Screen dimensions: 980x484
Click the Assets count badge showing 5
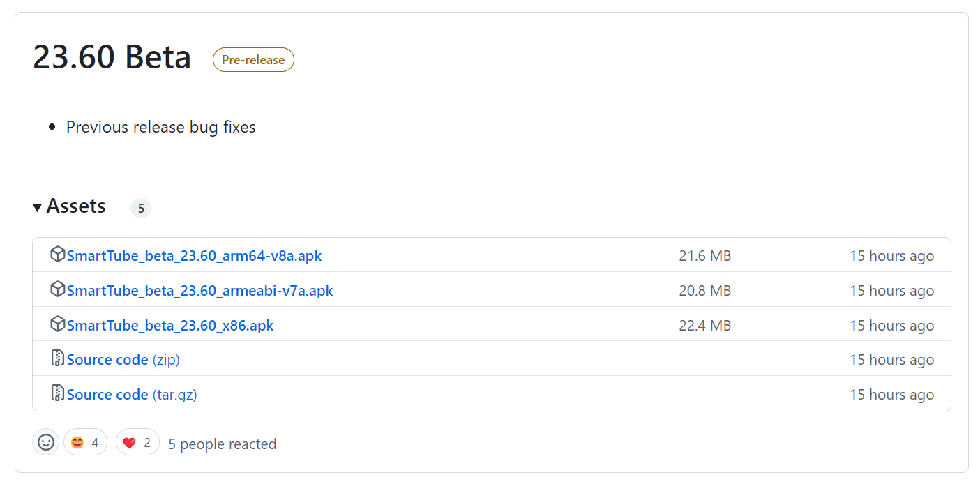pyautogui.click(x=141, y=208)
